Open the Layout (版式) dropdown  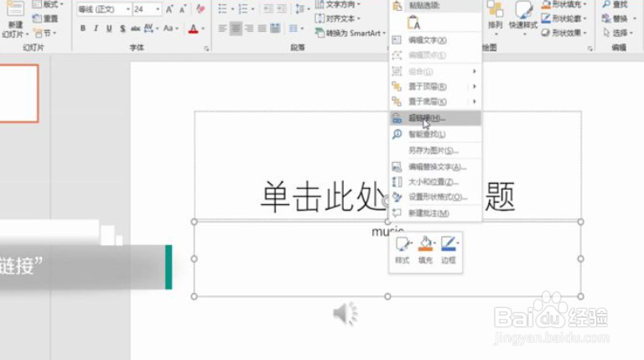pyautogui.click(x=49, y=4)
